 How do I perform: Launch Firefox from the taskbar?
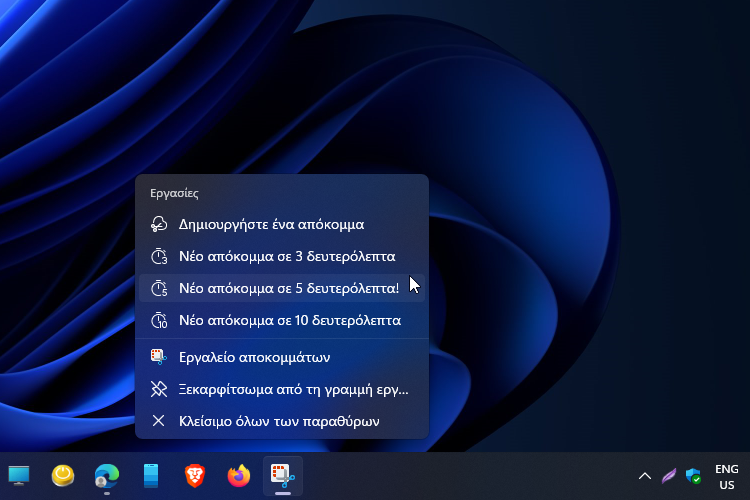(x=239, y=476)
